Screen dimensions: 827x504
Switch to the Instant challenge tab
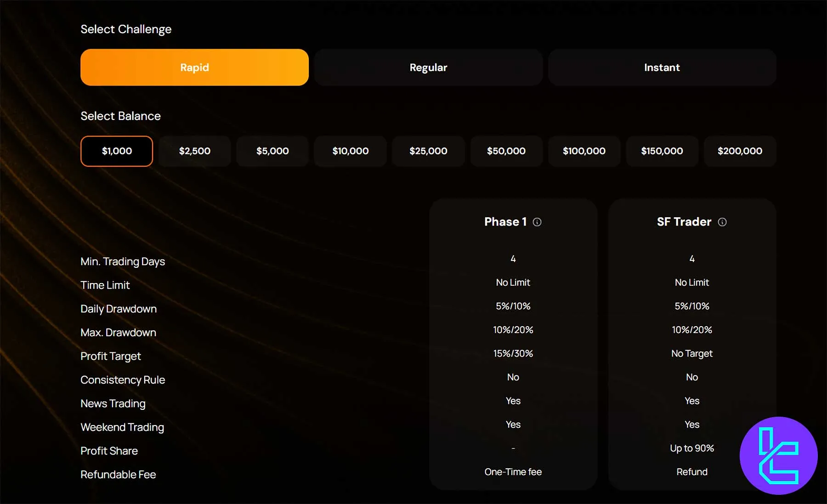(662, 67)
